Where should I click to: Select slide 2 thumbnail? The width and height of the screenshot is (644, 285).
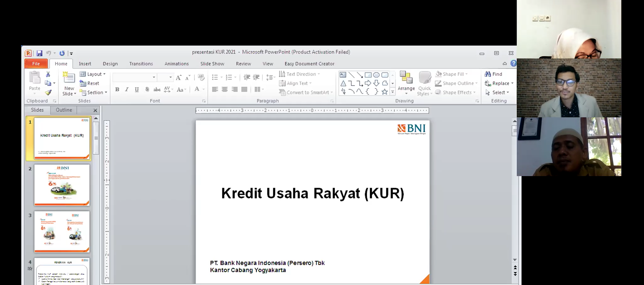[62, 185]
